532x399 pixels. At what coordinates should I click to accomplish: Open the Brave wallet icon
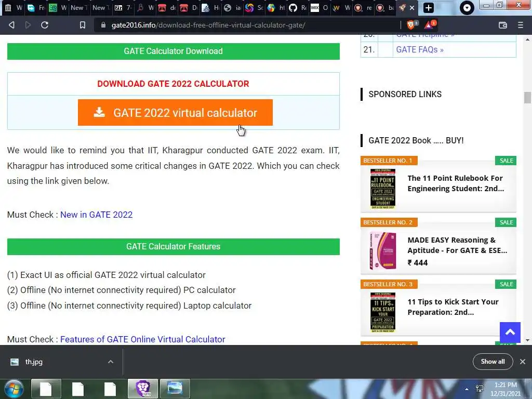tap(503, 25)
